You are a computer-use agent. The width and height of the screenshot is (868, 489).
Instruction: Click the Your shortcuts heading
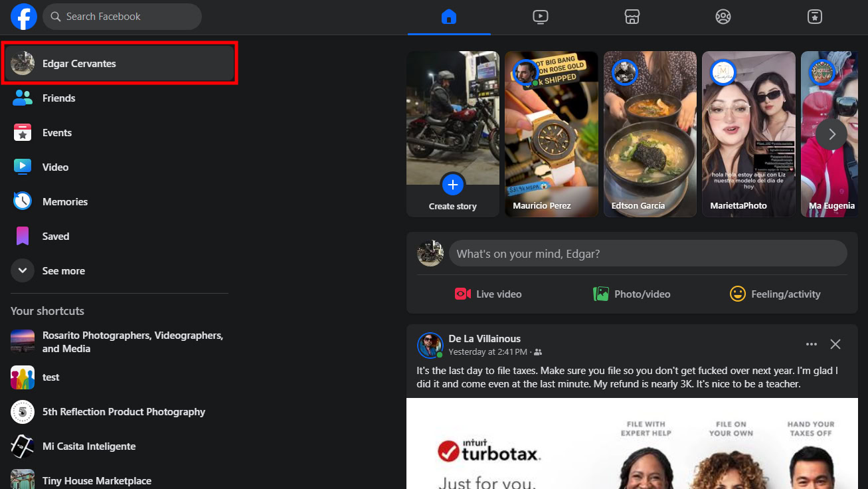[x=47, y=311]
